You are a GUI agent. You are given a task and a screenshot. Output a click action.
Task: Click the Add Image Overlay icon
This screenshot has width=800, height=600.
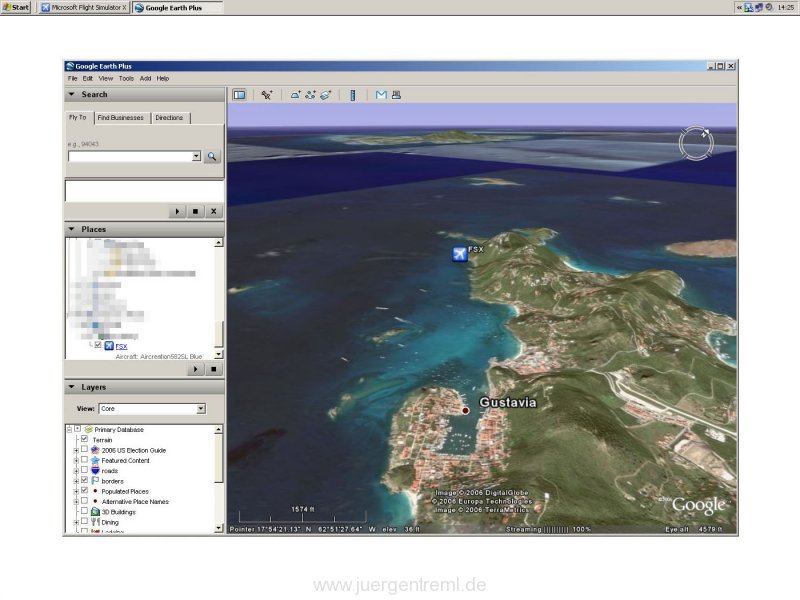[x=326, y=95]
